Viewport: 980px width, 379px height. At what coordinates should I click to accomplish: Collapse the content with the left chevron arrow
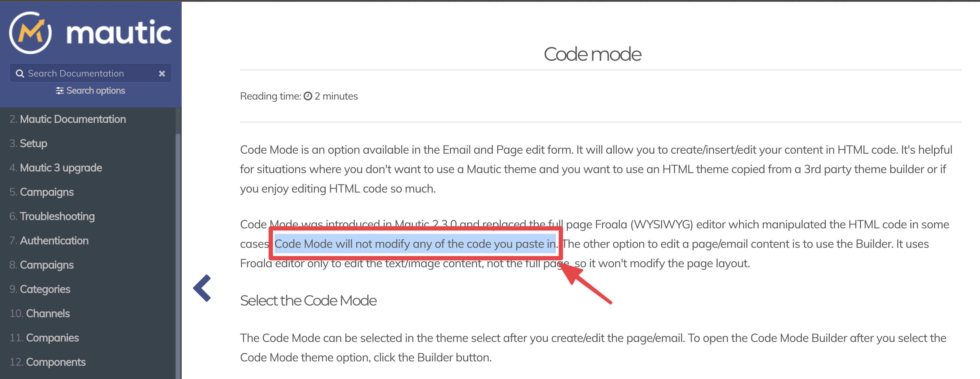point(203,289)
